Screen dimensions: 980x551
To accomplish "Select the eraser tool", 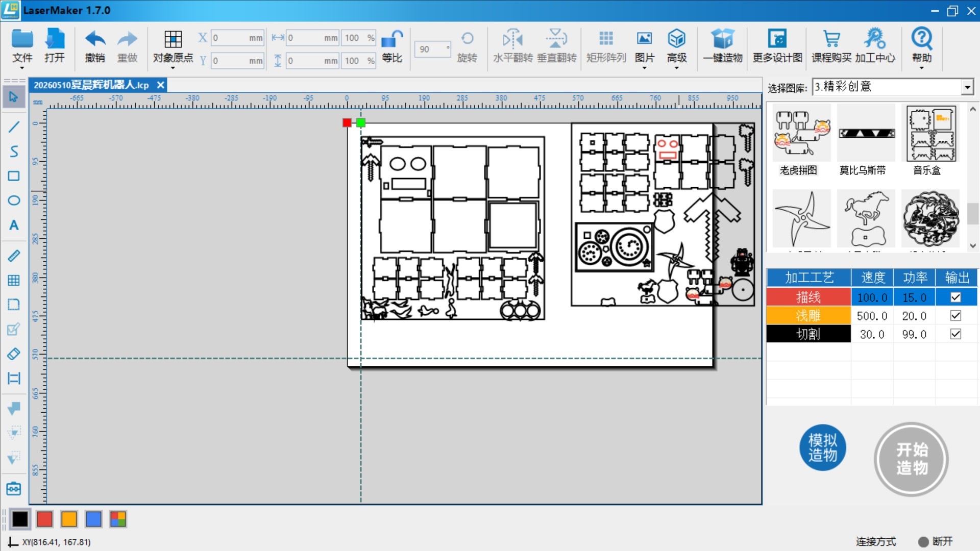I will point(14,354).
